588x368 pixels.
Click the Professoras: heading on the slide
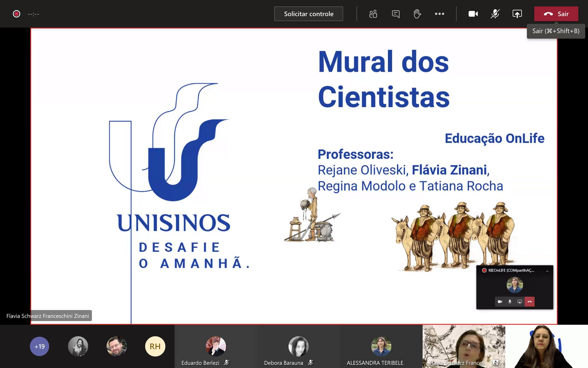[x=355, y=154]
